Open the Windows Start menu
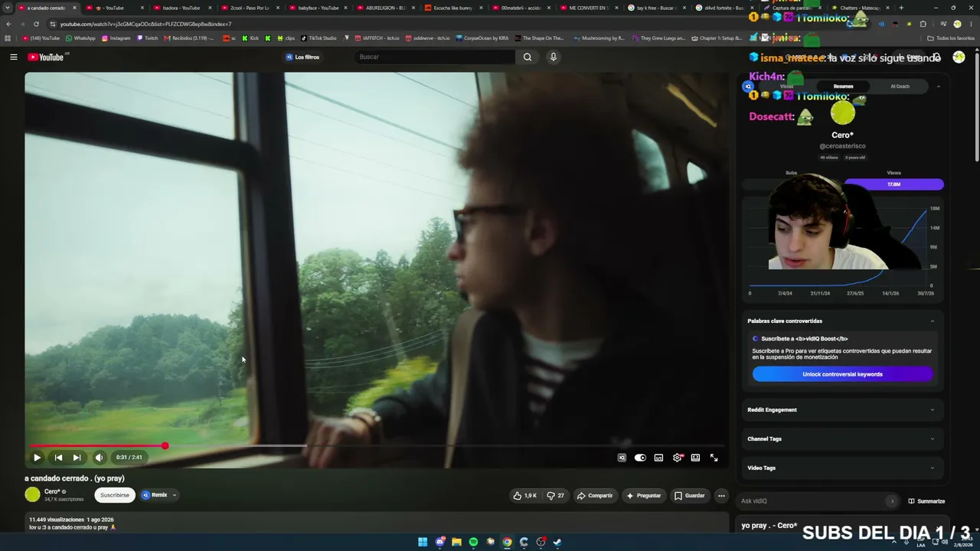 pos(423,543)
